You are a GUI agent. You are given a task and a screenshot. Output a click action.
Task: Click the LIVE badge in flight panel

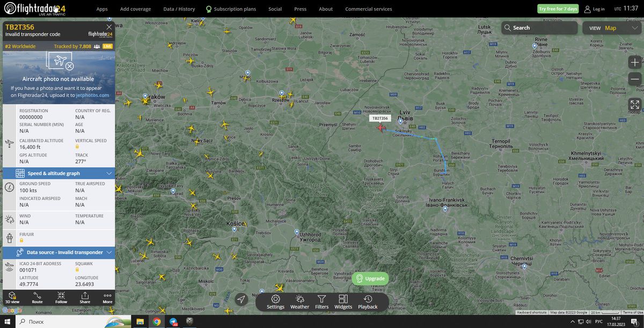click(x=108, y=47)
